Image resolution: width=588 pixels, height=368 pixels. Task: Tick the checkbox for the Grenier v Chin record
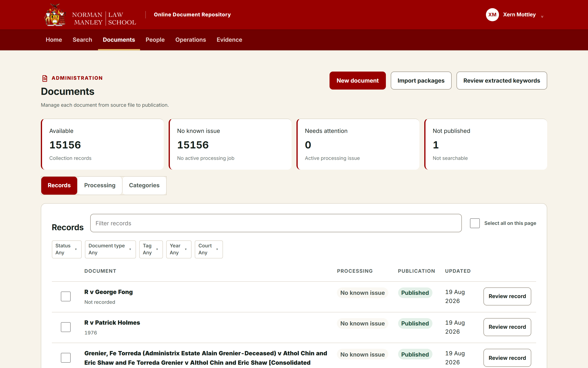coord(66,358)
